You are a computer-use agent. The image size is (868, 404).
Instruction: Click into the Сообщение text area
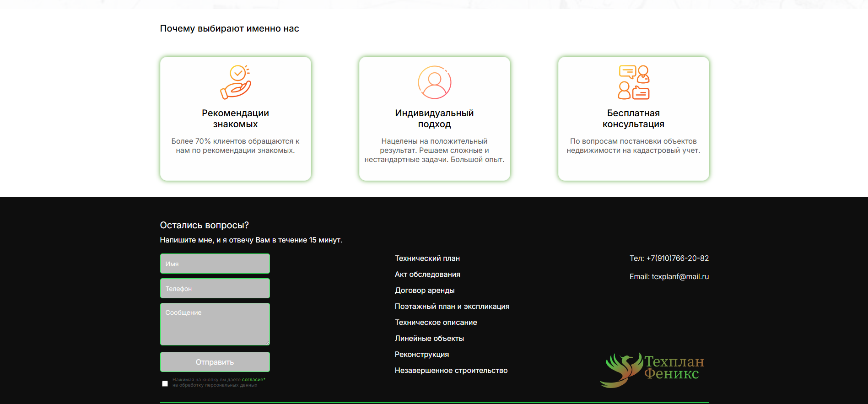[215, 324]
